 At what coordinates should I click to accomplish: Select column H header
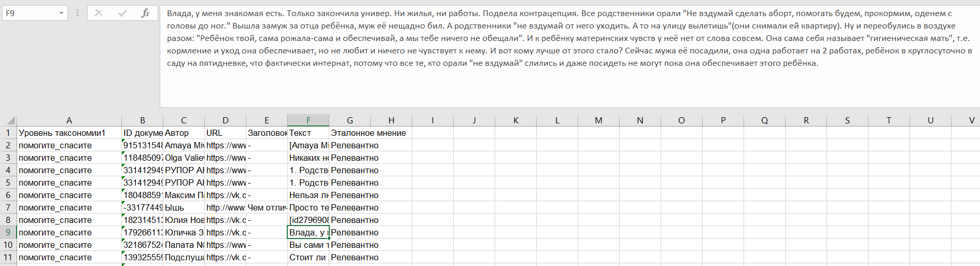tap(391, 120)
